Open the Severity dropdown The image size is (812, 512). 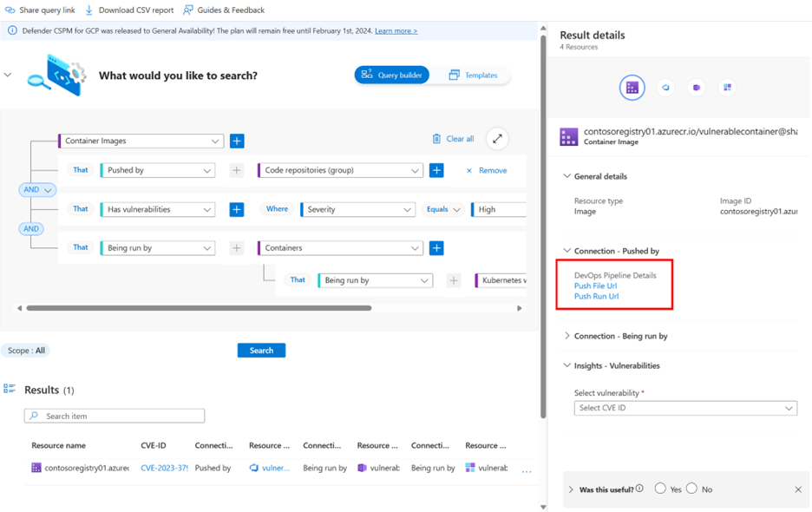pos(357,209)
